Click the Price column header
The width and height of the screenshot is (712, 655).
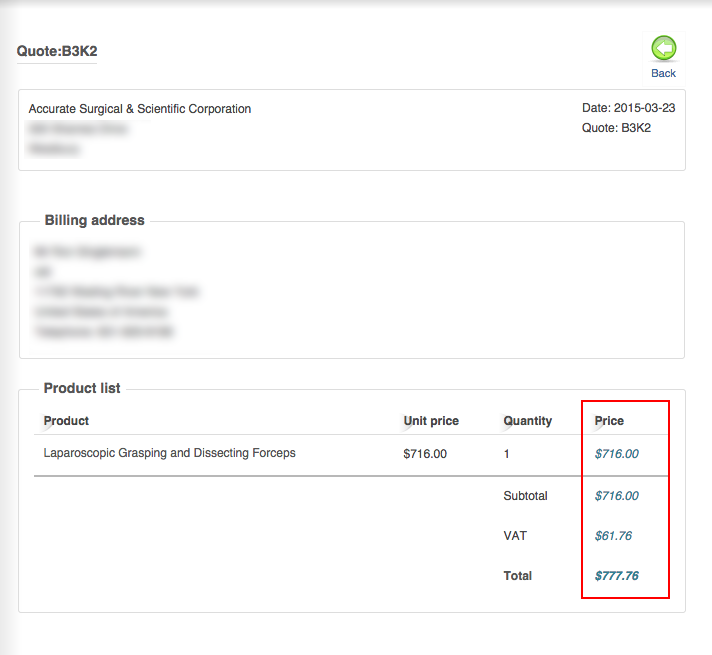[x=609, y=421]
